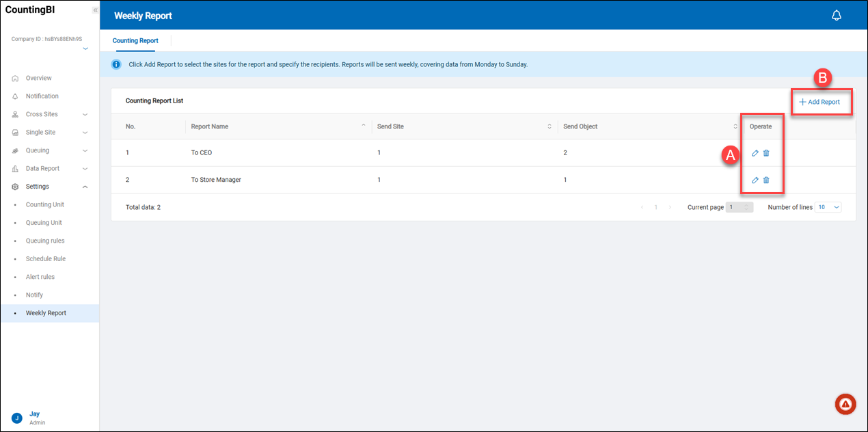Viewport: 868px width, 432px height.
Task: Click the Jay user avatar
Action: (x=17, y=418)
